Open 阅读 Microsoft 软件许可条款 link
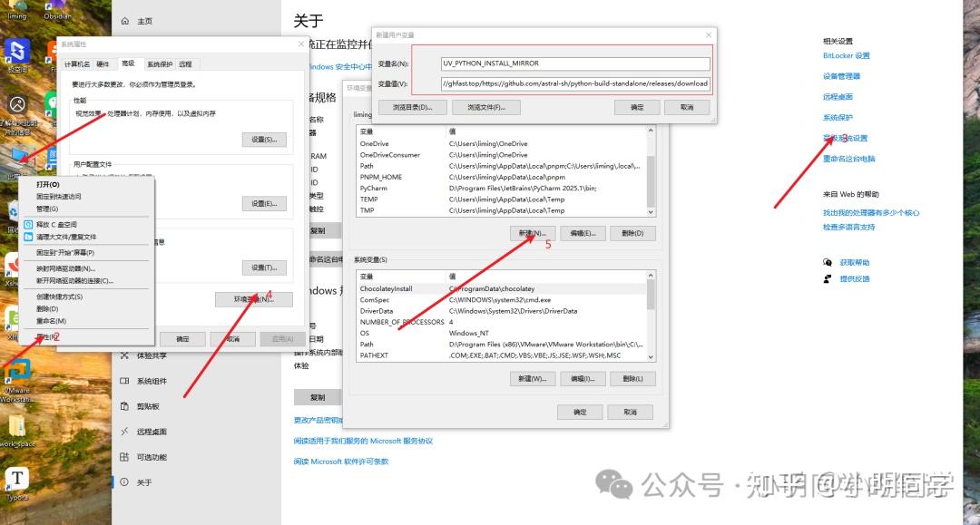Image resolution: width=980 pixels, height=525 pixels. coord(341,462)
